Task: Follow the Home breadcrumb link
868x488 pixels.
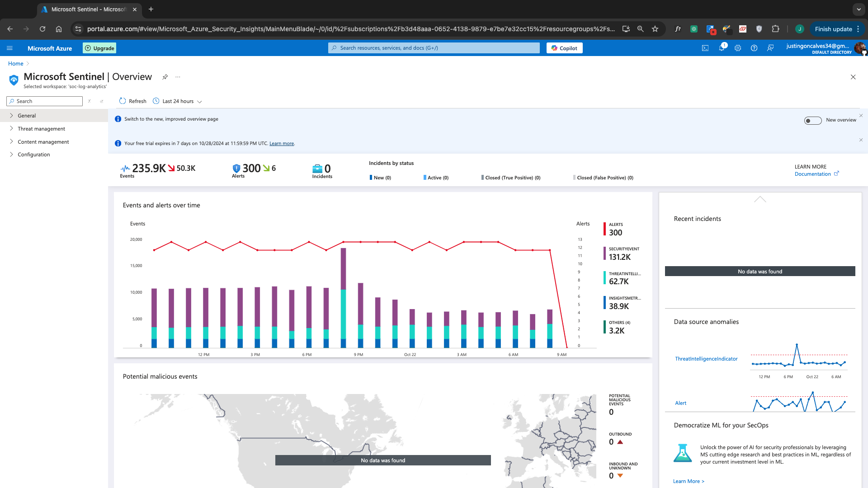Action: [x=15, y=64]
